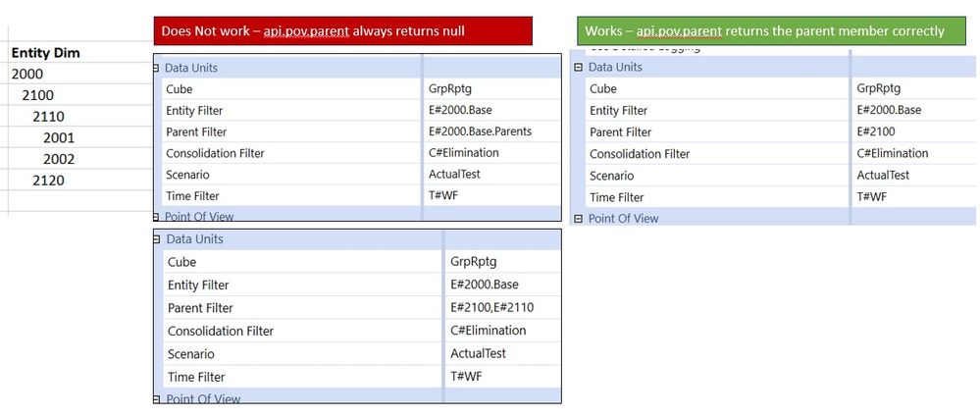Collapse Data Units under the green banner
980x417 pixels.
click(x=578, y=68)
